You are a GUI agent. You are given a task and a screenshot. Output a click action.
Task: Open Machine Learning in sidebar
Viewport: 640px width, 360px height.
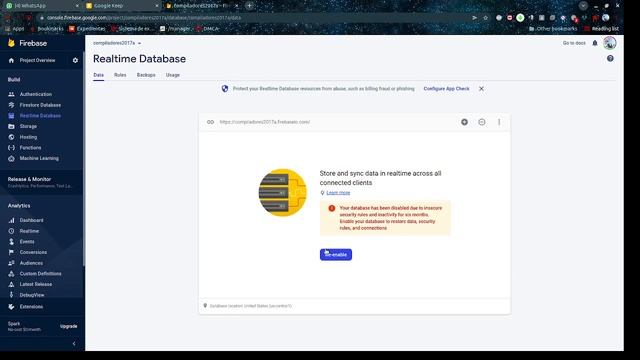[x=39, y=158]
